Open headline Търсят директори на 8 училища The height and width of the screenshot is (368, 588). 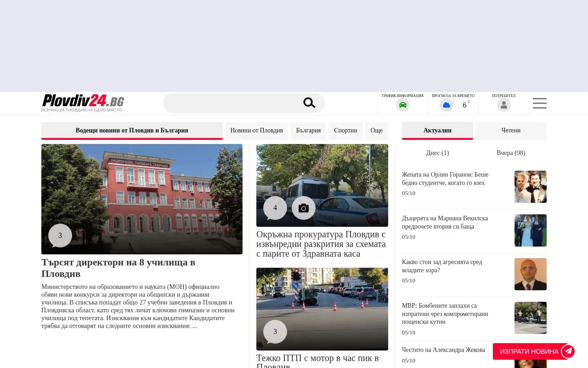[x=119, y=268]
